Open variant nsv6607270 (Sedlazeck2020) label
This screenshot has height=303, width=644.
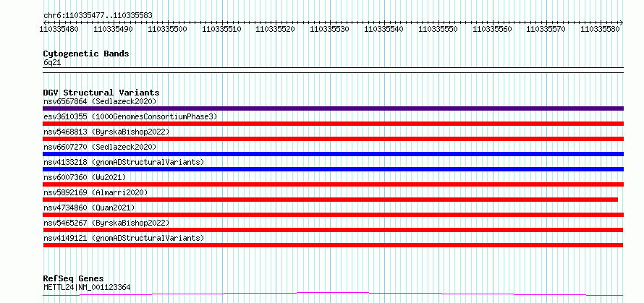[100, 147]
